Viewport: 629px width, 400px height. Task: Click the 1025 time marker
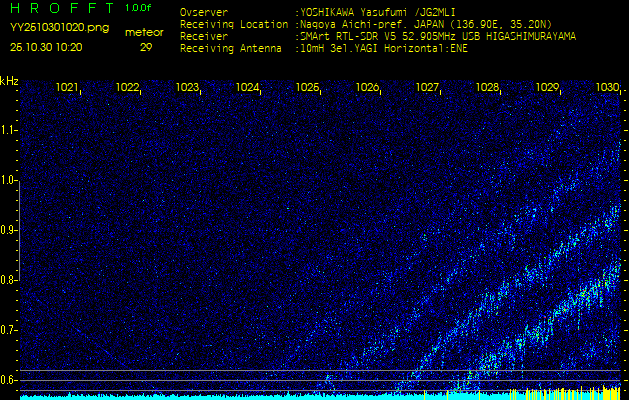tap(307, 87)
